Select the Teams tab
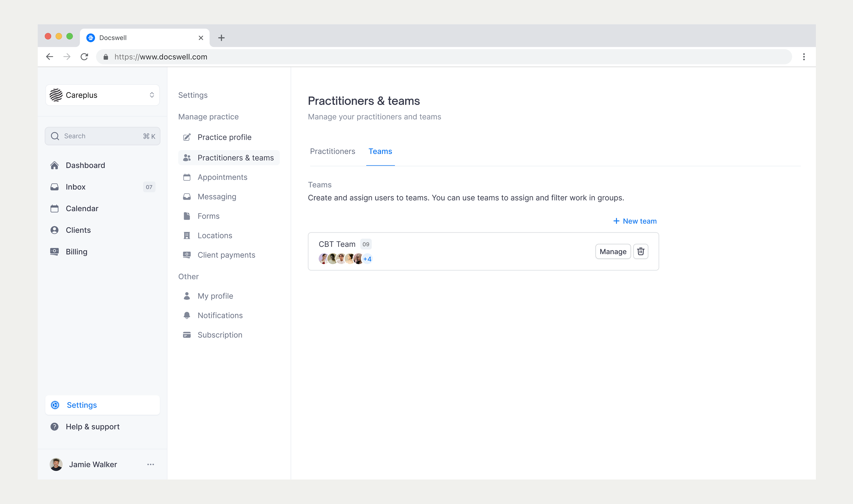Image resolution: width=853 pixels, height=504 pixels. click(x=380, y=151)
